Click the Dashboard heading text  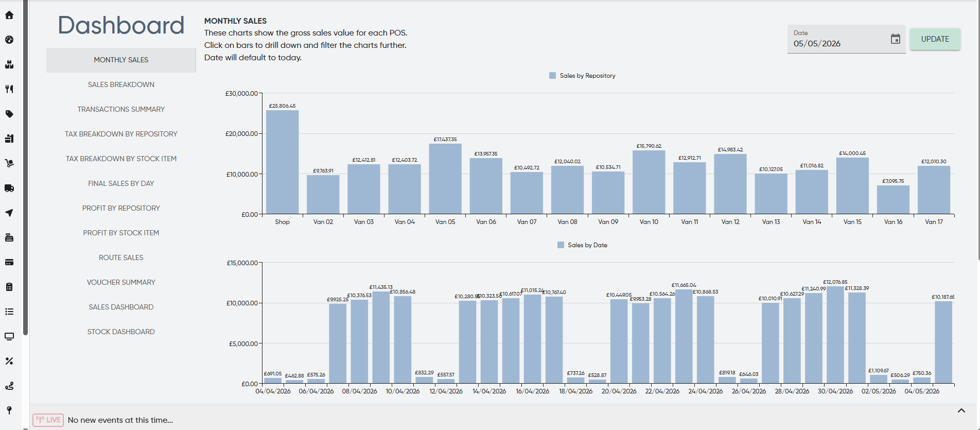[121, 25]
